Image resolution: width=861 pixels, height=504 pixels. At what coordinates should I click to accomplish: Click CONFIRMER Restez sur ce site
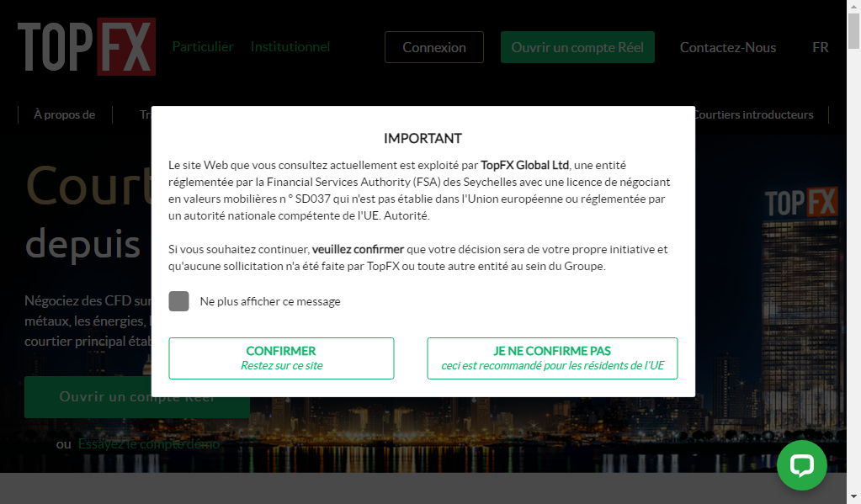coord(281,358)
